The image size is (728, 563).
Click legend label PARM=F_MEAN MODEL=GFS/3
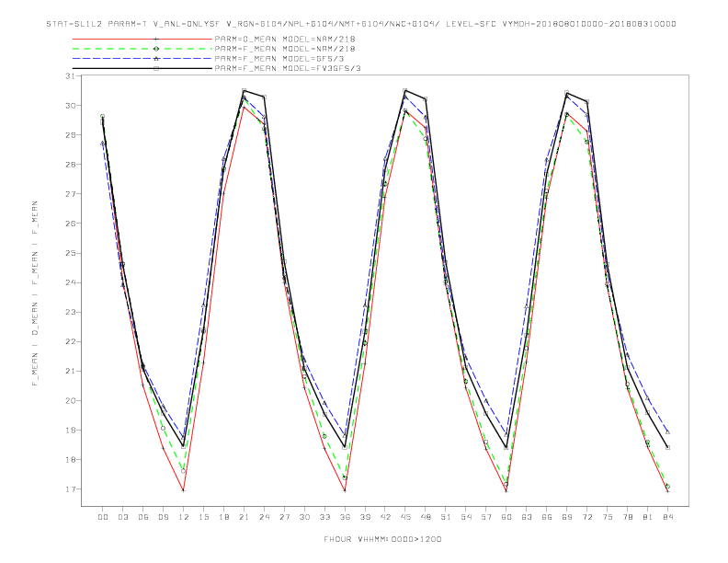click(x=279, y=59)
